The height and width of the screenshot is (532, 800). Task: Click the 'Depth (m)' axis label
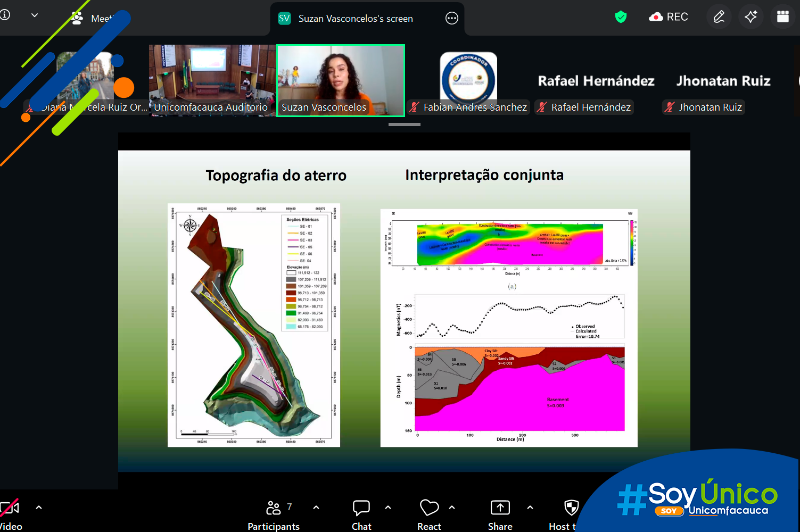pyautogui.click(x=399, y=387)
